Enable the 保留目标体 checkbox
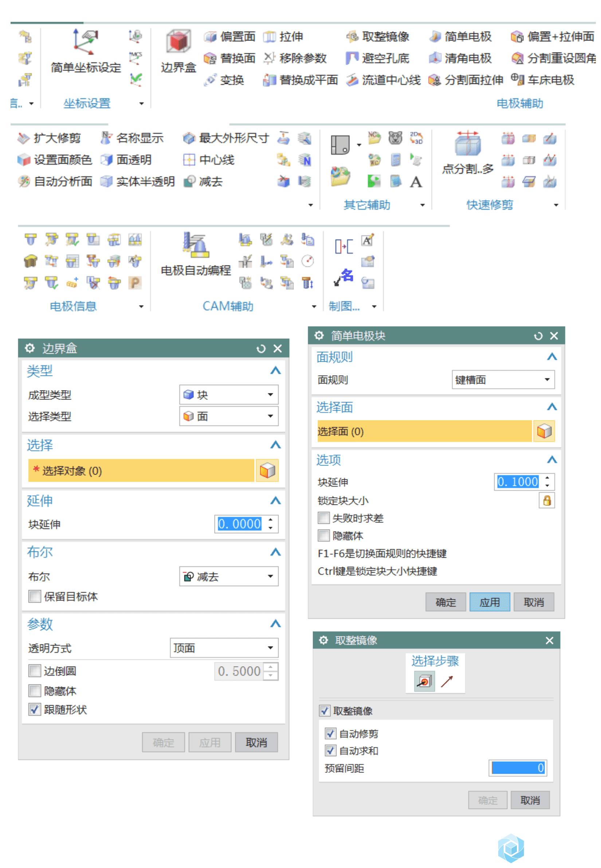 (x=35, y=597)
